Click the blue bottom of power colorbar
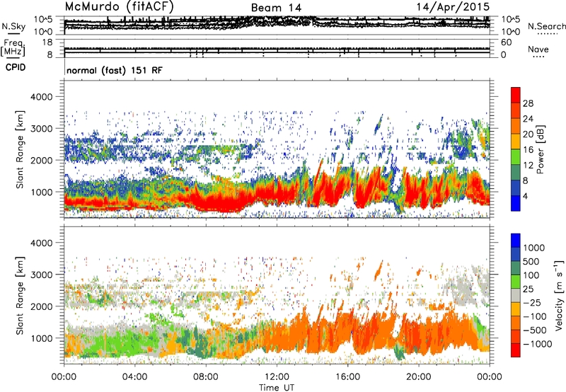The height and width of the screenshot is (392, 566). coord(516,204)
